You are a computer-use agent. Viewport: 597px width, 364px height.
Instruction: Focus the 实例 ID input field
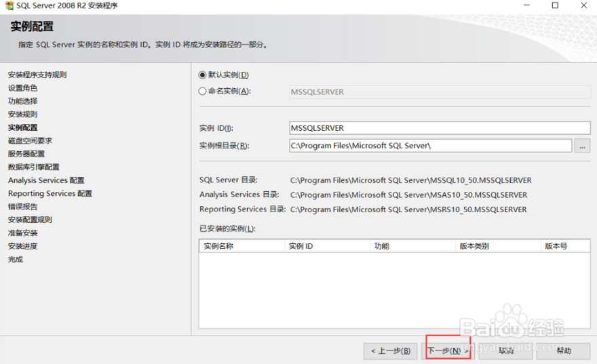pyautogui.click(x=440, y=128)
